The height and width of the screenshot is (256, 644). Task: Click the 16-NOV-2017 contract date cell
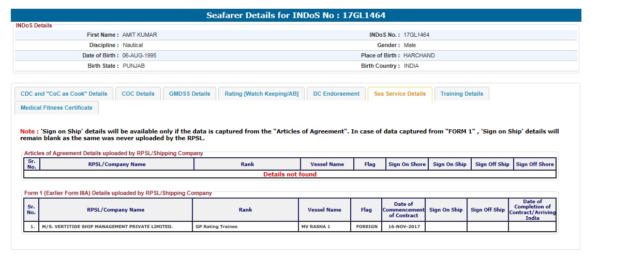(403, 227)
